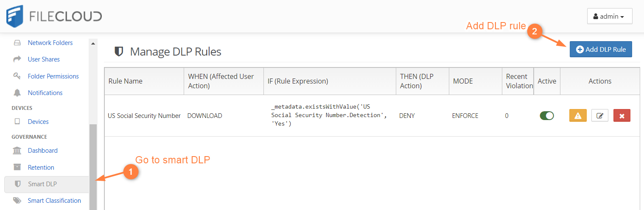Click the Network Folders drive icon
Screen dimensions: 644x210
click(17, 43)
